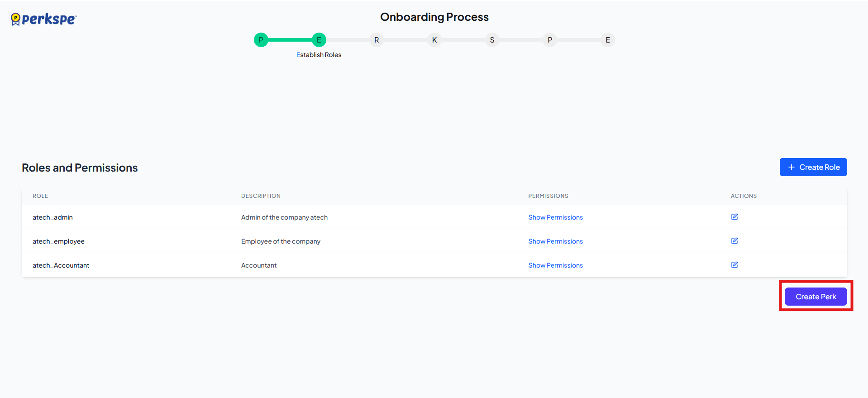
Task: Edit the atech_Accountant role via pencil icon
Action: [734, 265]
